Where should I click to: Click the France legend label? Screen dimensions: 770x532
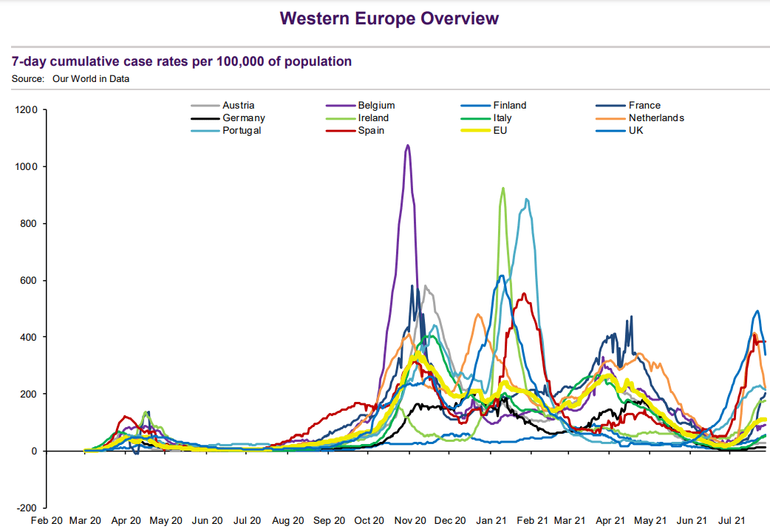pyautogui.click(x=644, y=105)
